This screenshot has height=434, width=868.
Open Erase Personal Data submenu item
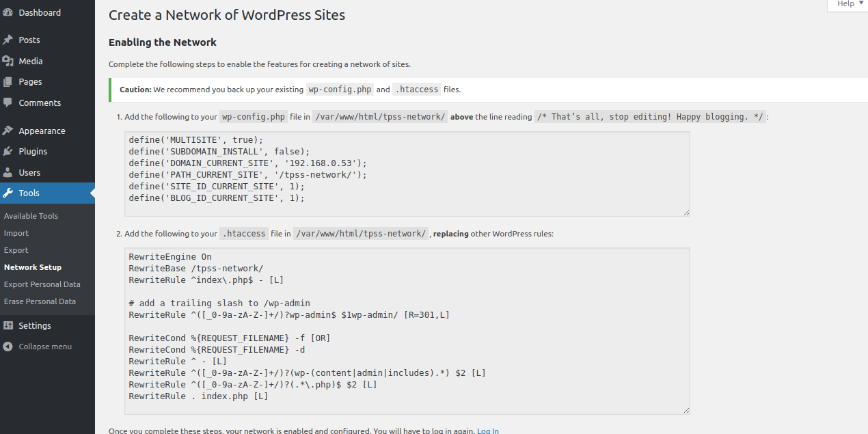coord(40,301)
